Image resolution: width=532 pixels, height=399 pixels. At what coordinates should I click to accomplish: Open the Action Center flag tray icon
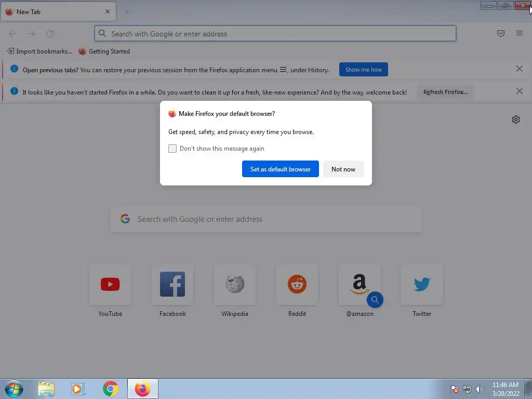[454, 389]
